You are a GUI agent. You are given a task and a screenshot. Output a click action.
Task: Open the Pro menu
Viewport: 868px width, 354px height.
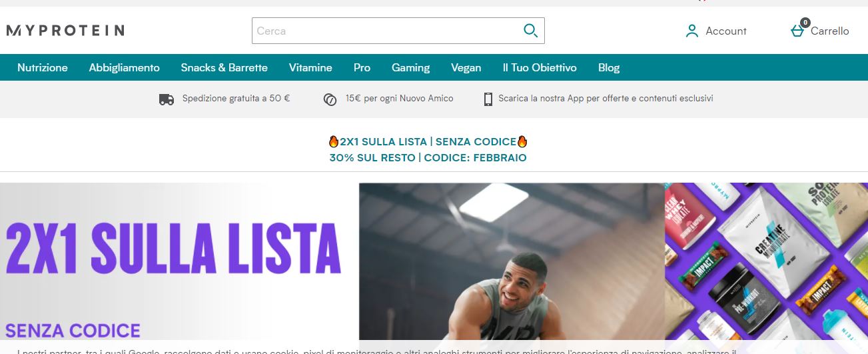pos(362,67)
